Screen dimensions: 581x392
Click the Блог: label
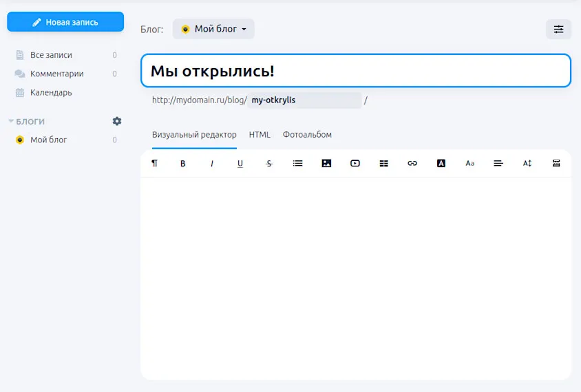pos(152,30)
